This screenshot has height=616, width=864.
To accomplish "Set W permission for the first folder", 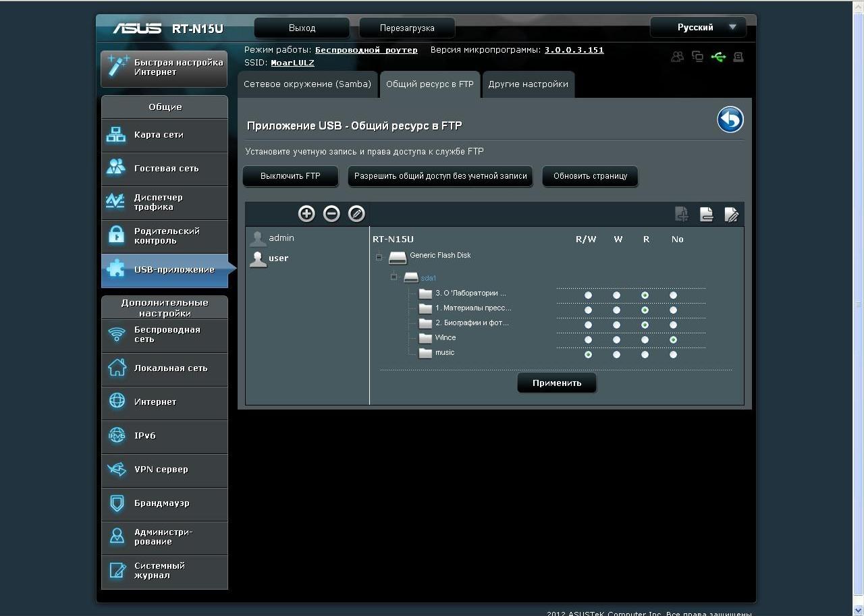I will pyautogui.click(x=616, y=296).
